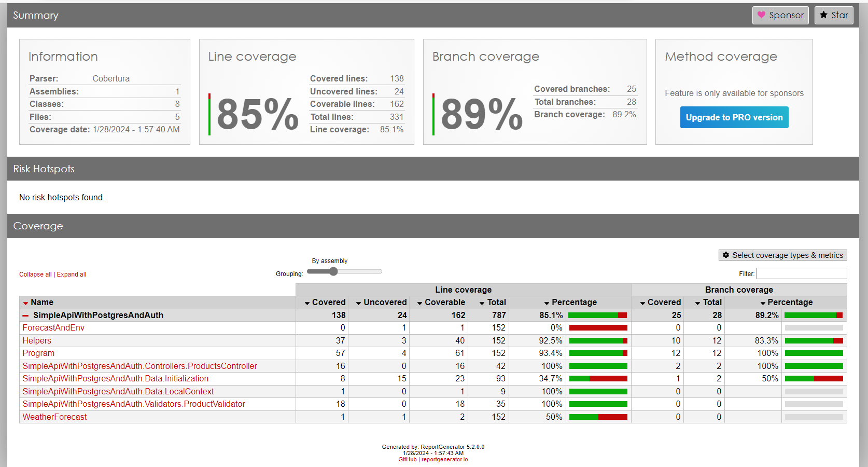
Task: Sort by branch coverage Percentage column
Action: pos(789,303)
